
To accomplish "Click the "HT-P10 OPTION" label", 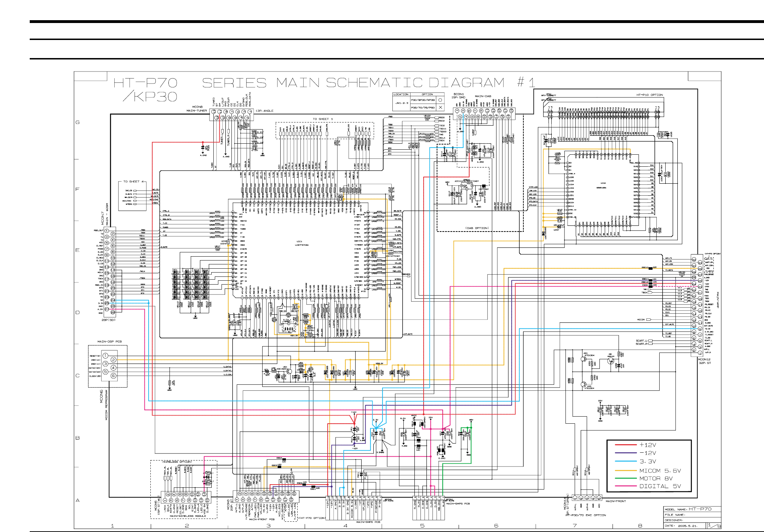I will (650, 95).
